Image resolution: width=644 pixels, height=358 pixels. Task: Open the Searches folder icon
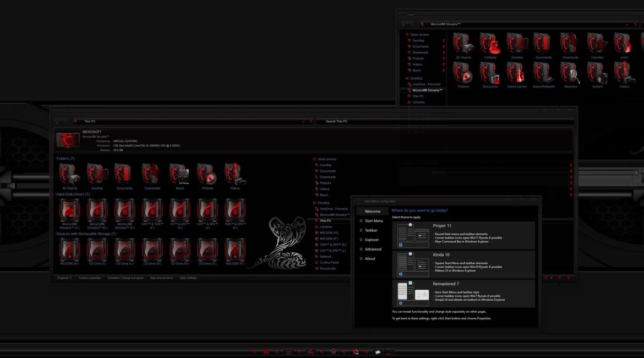571,72
